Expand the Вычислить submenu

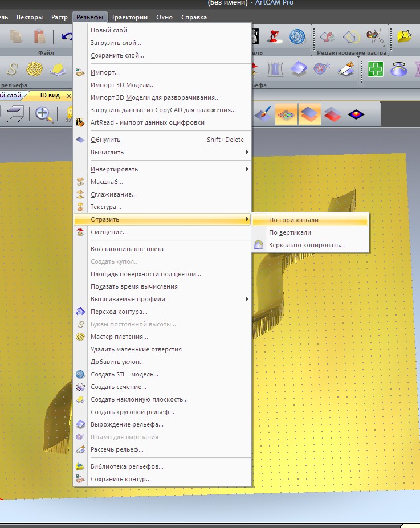coord(162,152)
